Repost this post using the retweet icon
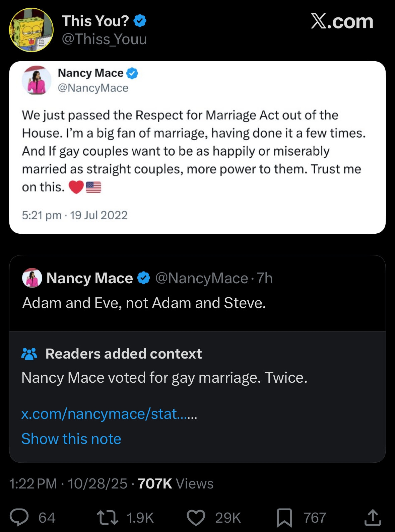The image size is (395, 532). click(x=107, y=517)
